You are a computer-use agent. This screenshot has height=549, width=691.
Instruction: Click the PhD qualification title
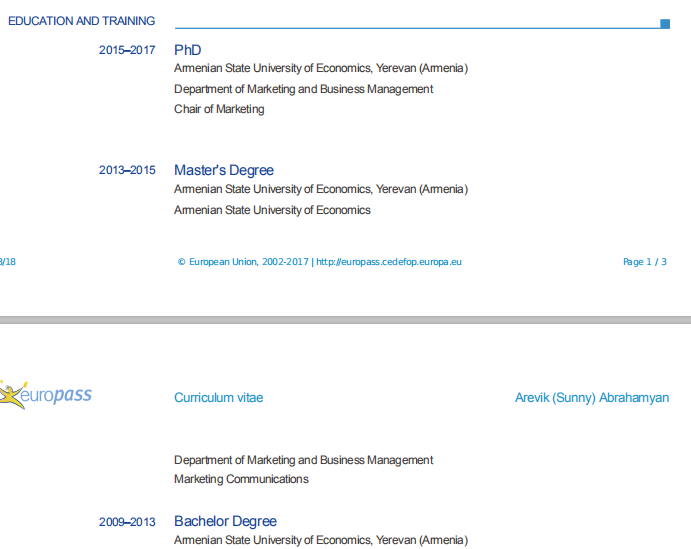tap(188, 50)
